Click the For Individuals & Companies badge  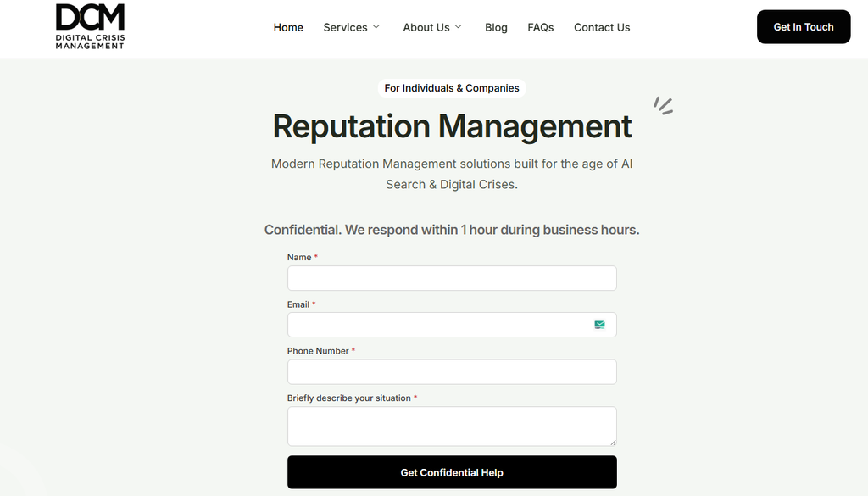[x=452, y=88]
